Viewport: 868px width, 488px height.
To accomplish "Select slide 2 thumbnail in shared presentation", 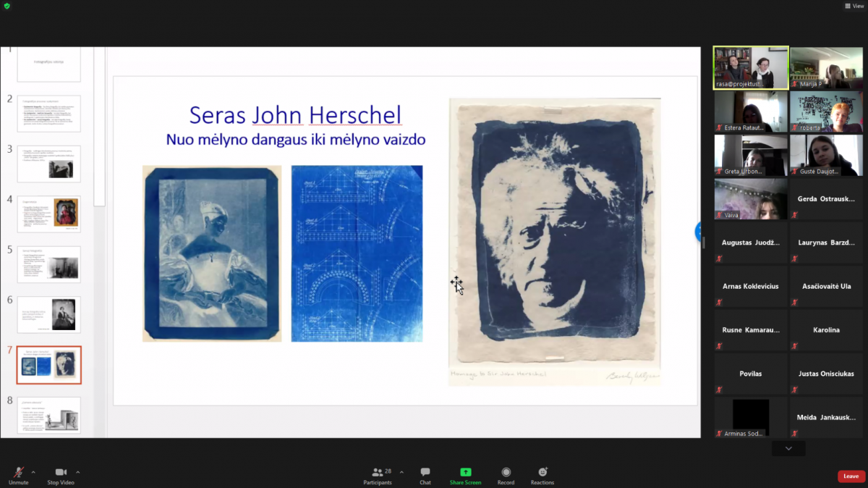I will coord(48,114).
